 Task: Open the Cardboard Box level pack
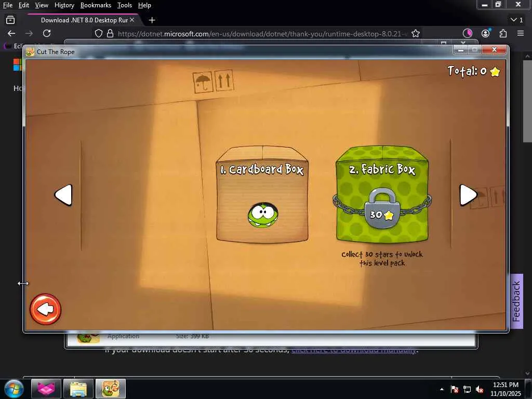262,195
